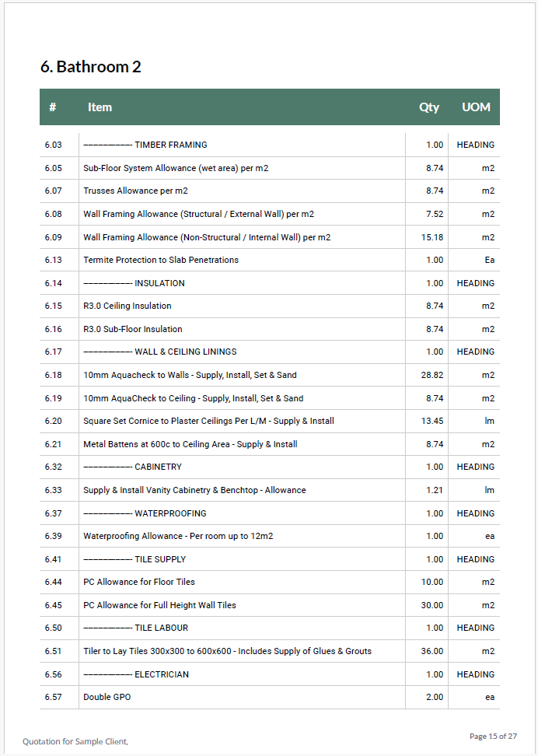Click the 'Qty' column header
The height and width of the screenshot is (756, 538).
click(x=428, y=107)
